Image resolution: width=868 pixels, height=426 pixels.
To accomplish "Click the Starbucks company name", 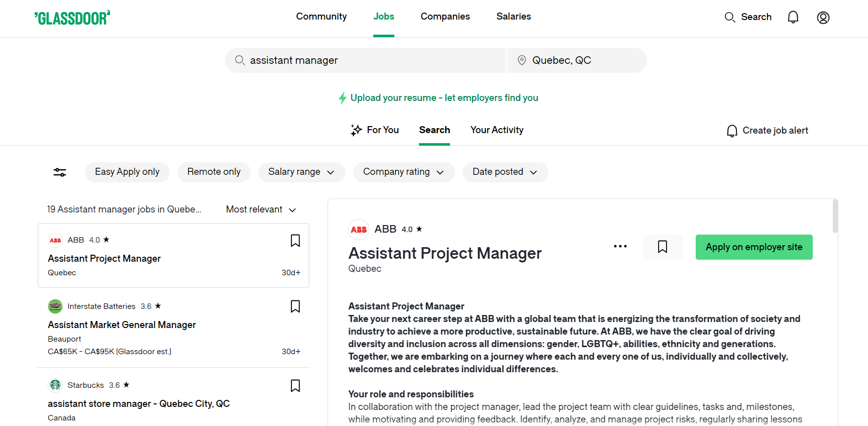I will [x=85, y=385].
